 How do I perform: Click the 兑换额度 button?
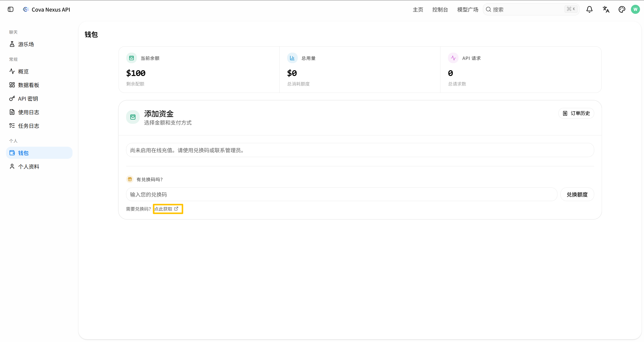[x=577, y=194]
